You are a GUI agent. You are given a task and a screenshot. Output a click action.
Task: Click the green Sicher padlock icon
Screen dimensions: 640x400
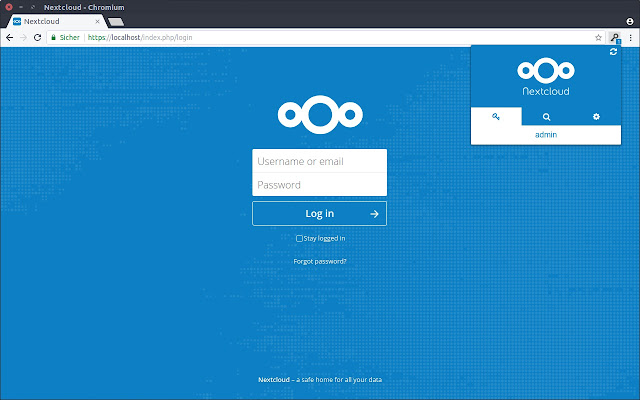[53, 38]
